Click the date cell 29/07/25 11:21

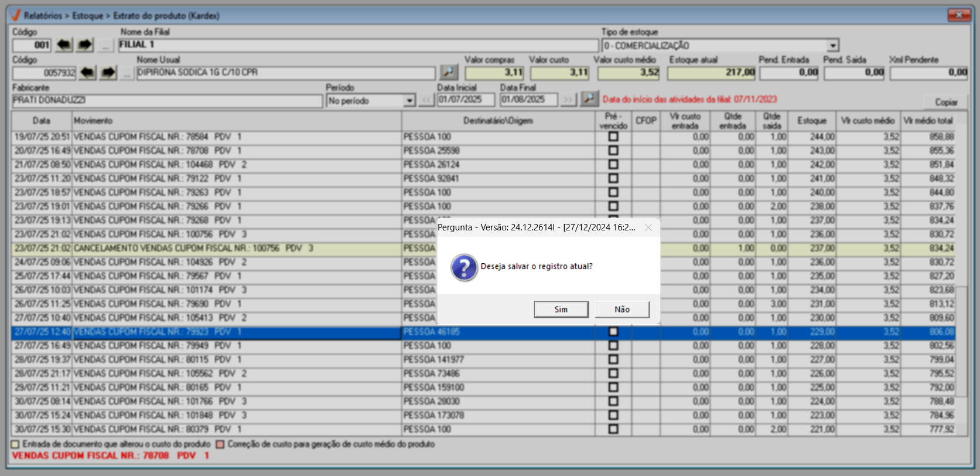tap(42, 387)
